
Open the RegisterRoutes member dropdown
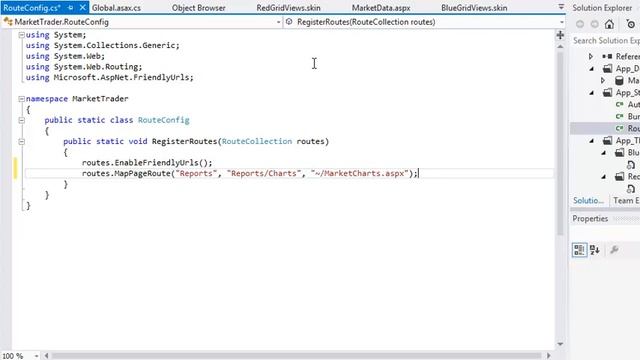click(x=562, y=22)
